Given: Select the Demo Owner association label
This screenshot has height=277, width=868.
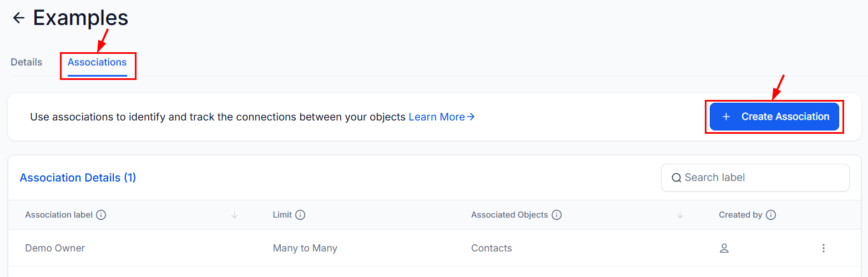Looking at the screenshot, I should (55, 248).
